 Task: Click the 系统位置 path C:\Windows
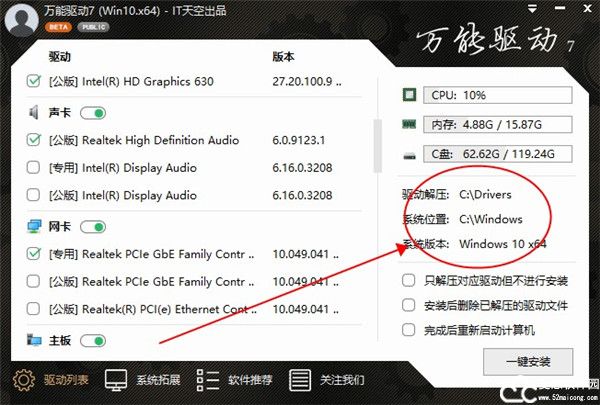tap(491, 219)
